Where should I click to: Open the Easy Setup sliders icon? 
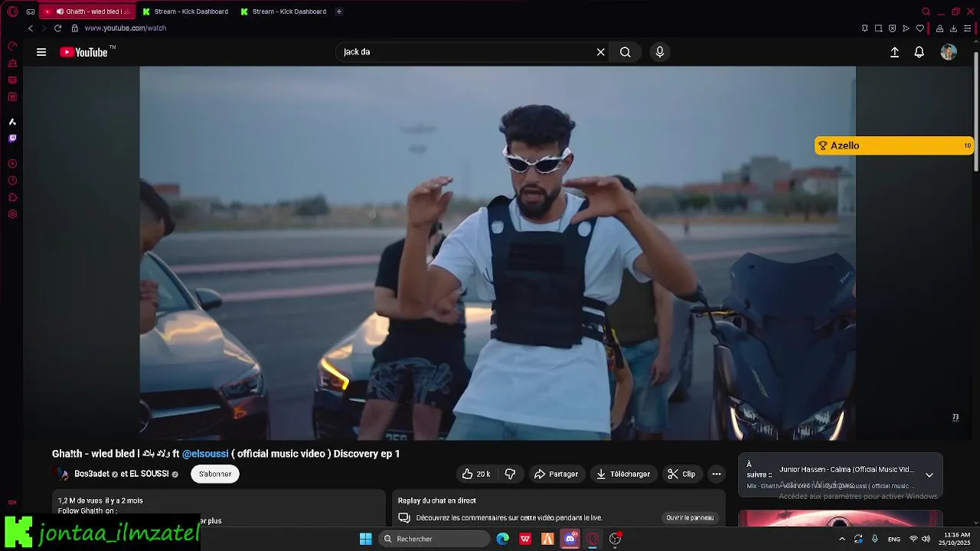pos(967,28)
